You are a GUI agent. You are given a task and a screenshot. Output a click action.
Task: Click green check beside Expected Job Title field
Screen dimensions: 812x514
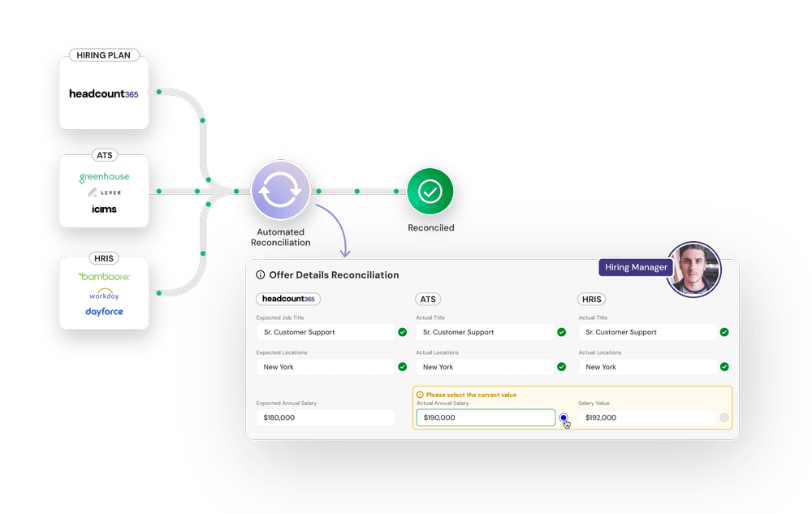(x=403, y=332)
